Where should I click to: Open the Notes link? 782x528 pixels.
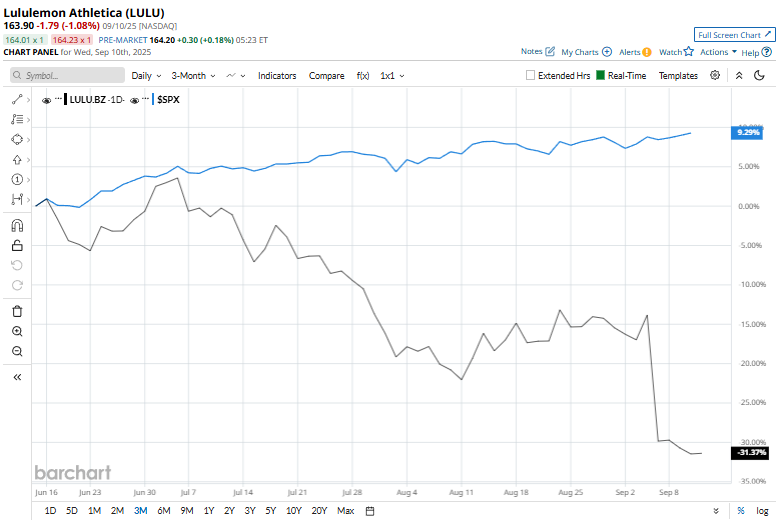(x=532, y=51)
